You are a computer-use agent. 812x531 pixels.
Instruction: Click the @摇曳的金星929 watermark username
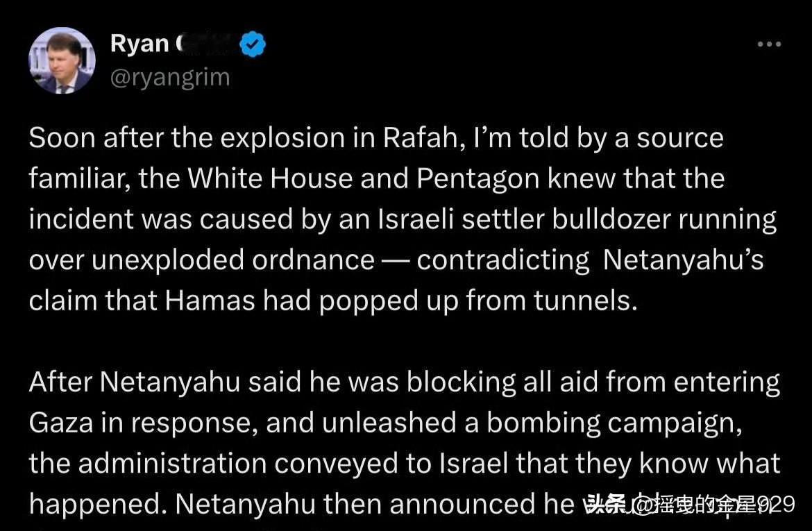[715, 505]
